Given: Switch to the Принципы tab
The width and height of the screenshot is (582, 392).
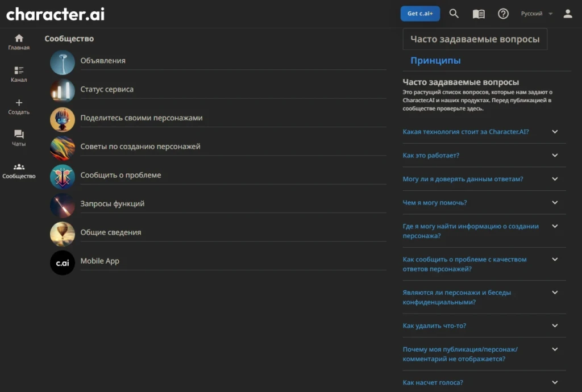Looking at the screenshot, I should [x=435, y=60].
